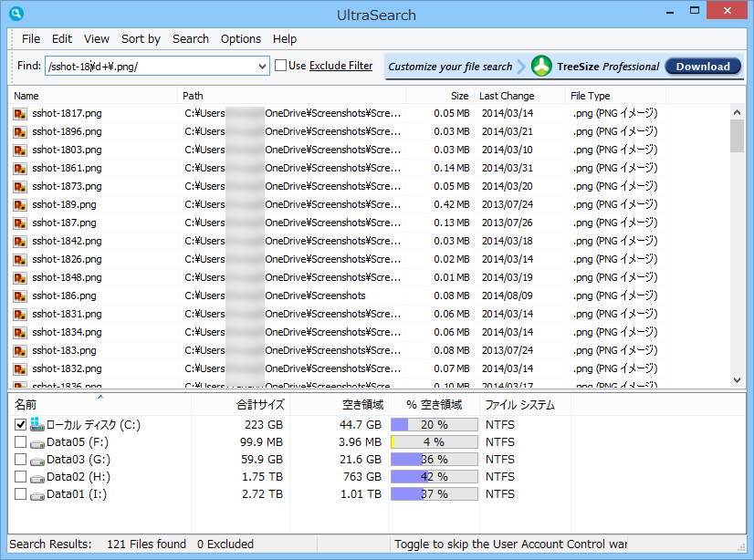Click the PNG file icon for sshot-1831.png
The image size is (754, 560).
(x=20, y=314)
